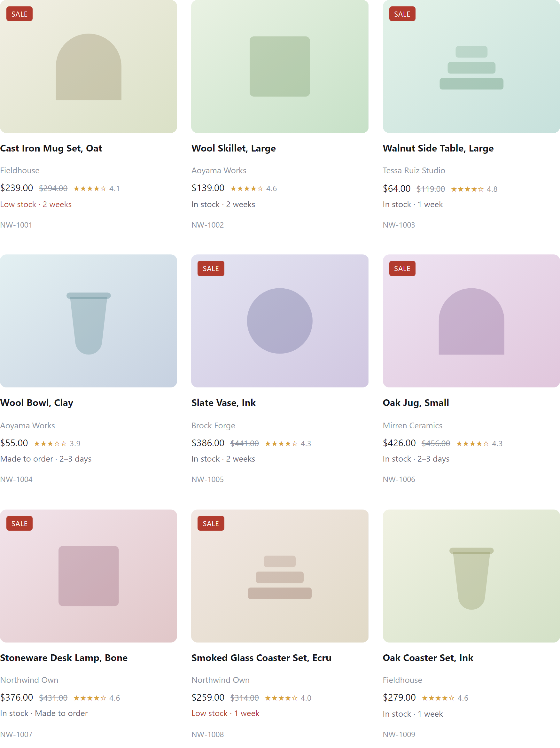
Task: Click the Slate Vase, Ink title
Action: tap(223, 403)
